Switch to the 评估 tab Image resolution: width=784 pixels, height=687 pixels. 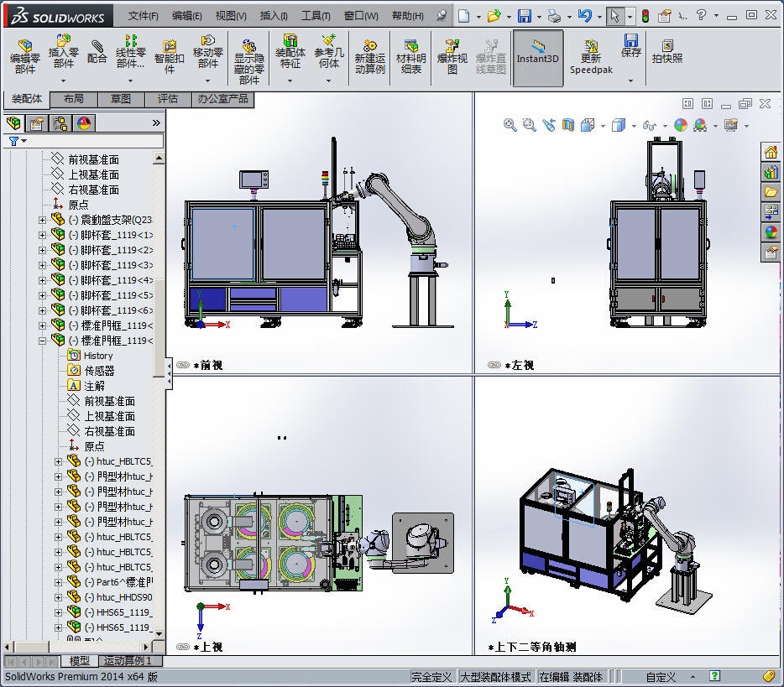(x=168, y=99)
